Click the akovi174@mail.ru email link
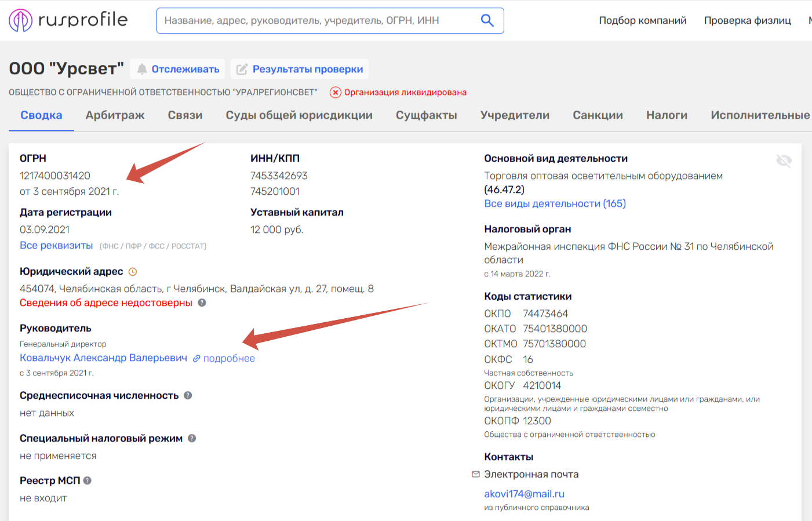This screenshot has width=812, height=521. (525, 494)
